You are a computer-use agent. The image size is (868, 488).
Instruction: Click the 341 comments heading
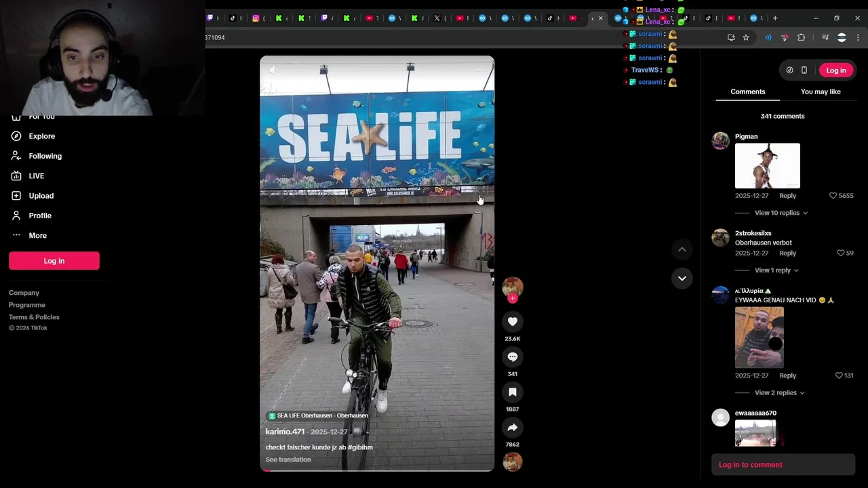[783, 117]
